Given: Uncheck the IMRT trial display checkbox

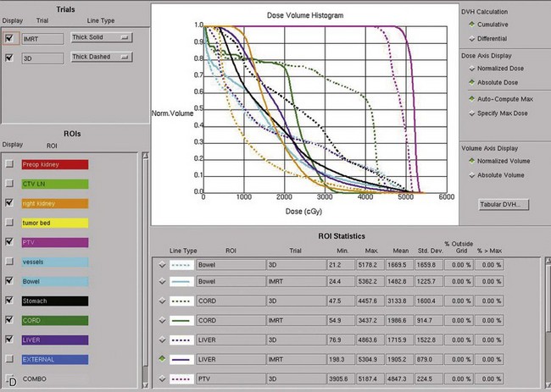Looking at the screenshot, I should (x=9, y=38).
